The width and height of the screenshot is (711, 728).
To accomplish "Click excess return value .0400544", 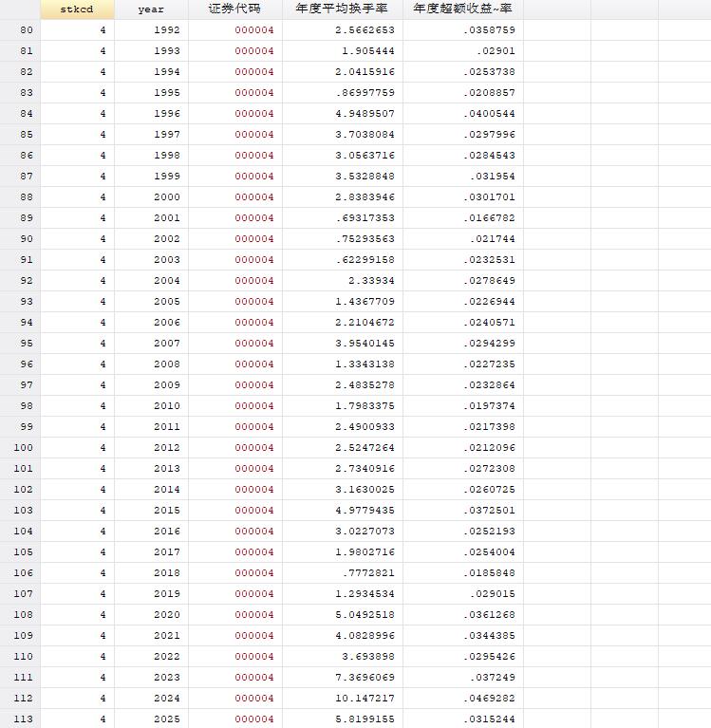I will pos(463,114).
